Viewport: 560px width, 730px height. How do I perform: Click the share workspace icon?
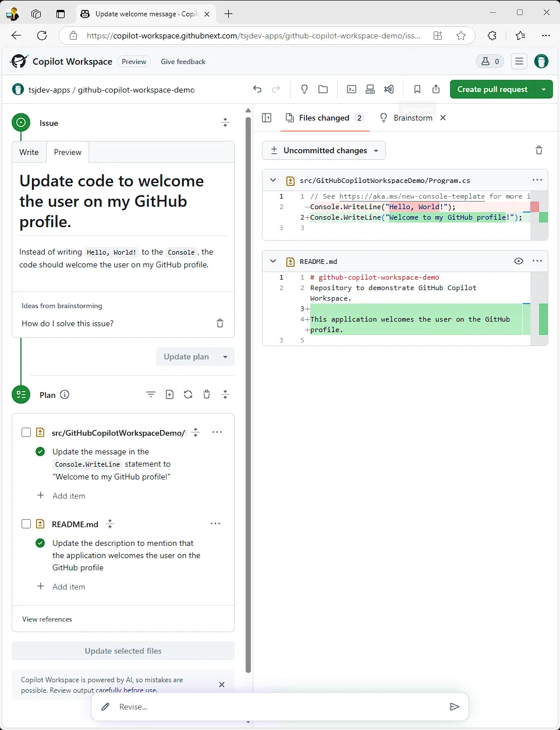[436, 89]
